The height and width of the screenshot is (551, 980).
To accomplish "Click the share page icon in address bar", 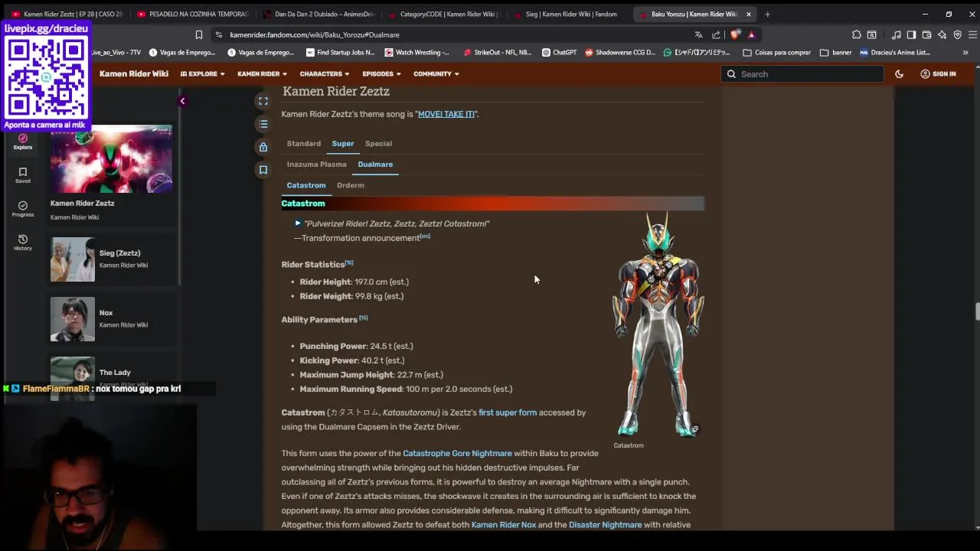I will point(716,34).
